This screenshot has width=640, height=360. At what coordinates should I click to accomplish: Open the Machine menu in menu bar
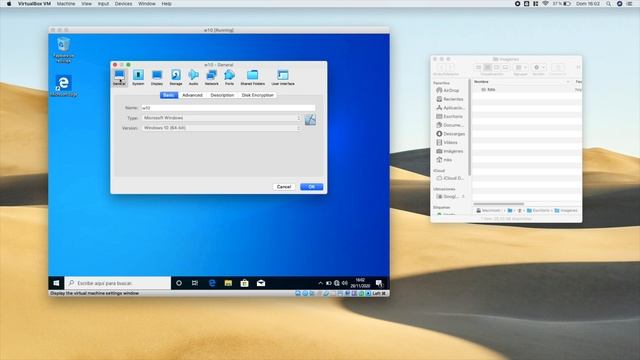point(66,4)
